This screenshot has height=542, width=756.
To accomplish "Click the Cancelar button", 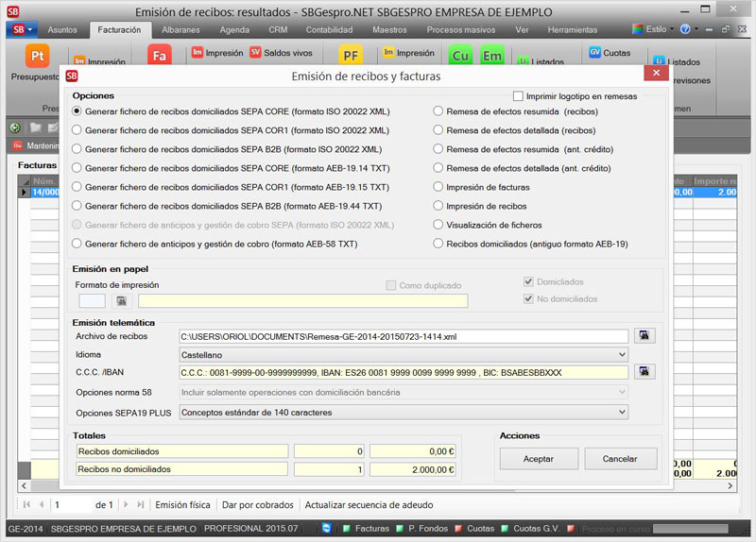I will point(620,458).
